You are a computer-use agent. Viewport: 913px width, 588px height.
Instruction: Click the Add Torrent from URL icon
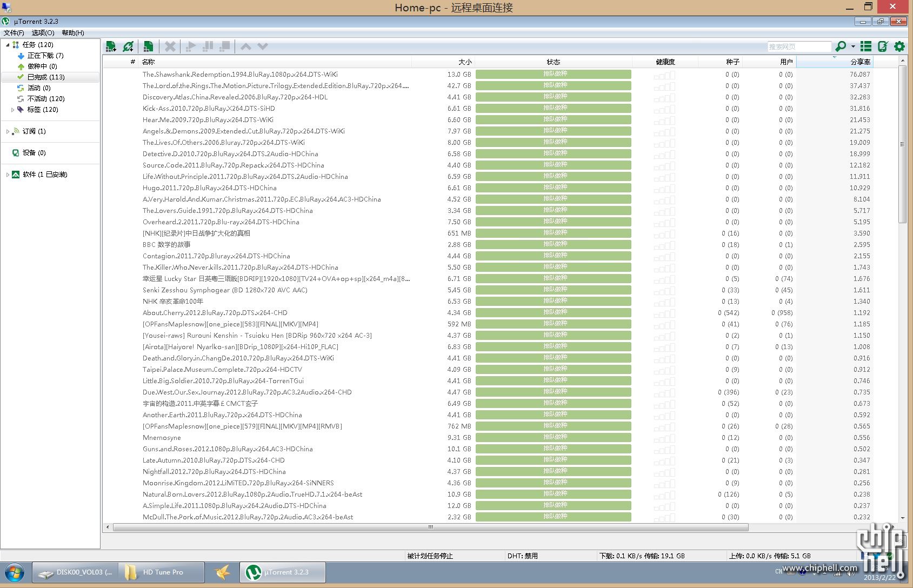click(128, 46)
